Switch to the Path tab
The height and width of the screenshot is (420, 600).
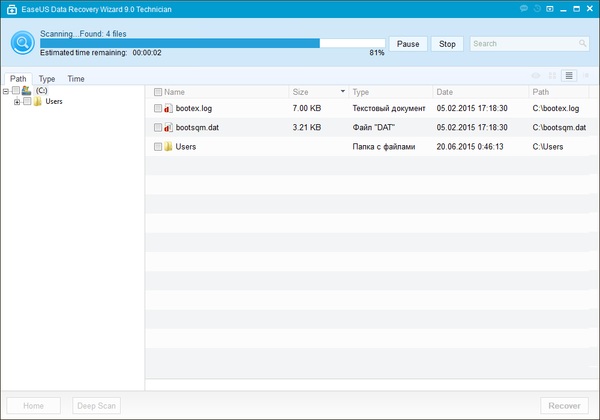pyautogui.click(x=18, y=78)
